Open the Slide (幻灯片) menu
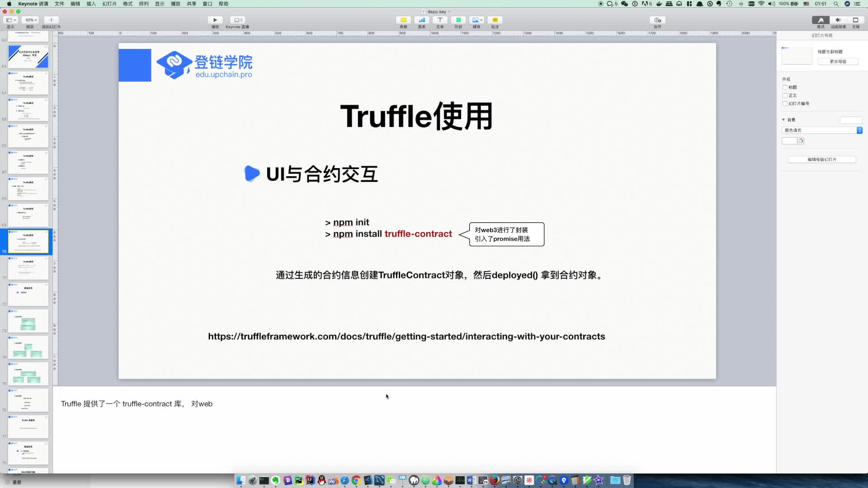The image size is (868, 488). tap(109, 4)
